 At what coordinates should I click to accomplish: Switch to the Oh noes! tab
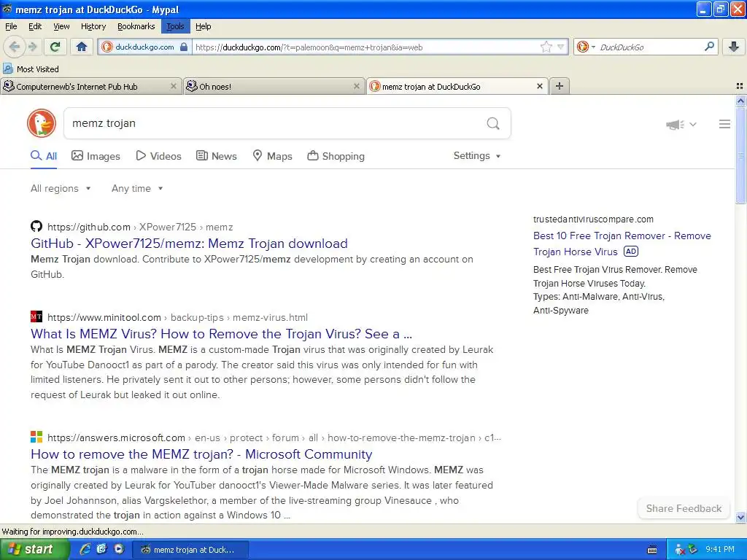point(274,86)
